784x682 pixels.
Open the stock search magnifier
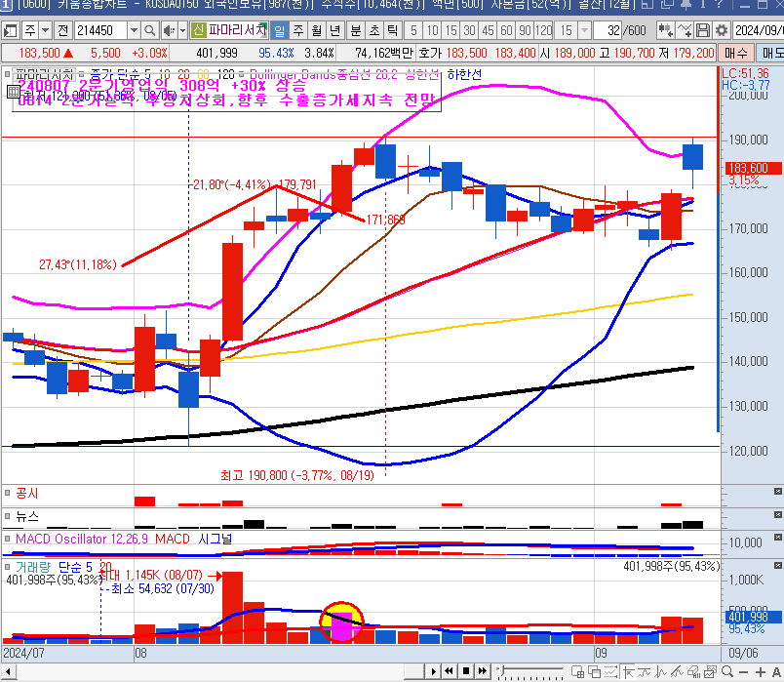coord(149,30)
